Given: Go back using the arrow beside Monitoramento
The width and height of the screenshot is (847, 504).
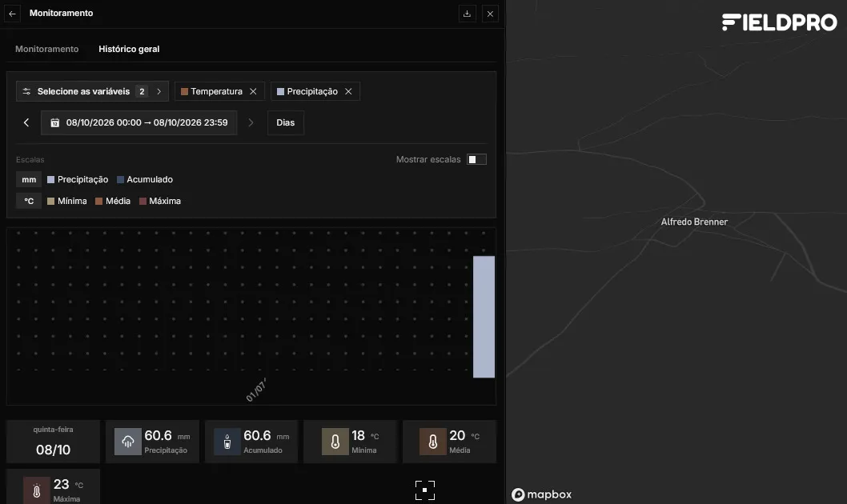Looking at the screenshot, I should (13, 14).
